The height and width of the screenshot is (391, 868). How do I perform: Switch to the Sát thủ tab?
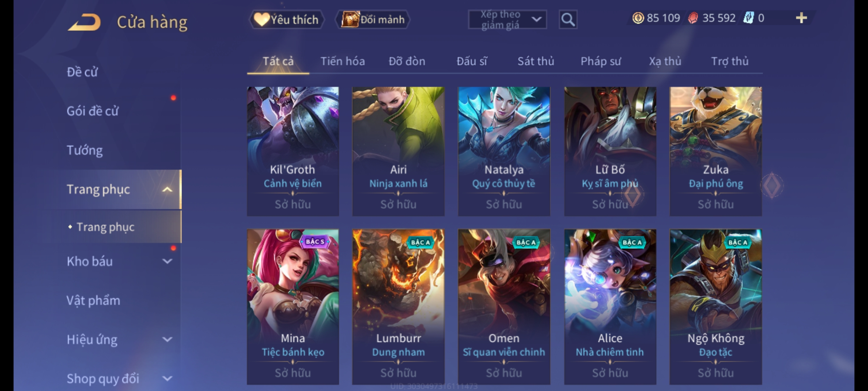(536, 61)
